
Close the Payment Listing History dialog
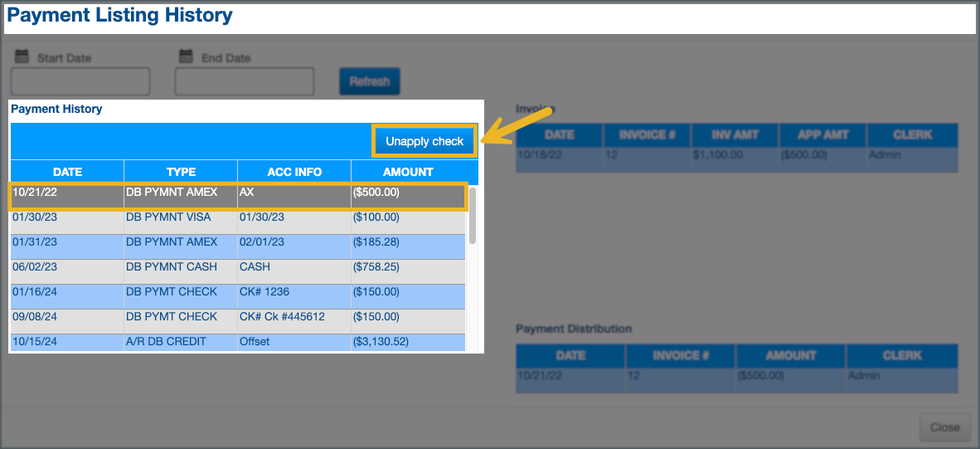(x=944, y=427)
